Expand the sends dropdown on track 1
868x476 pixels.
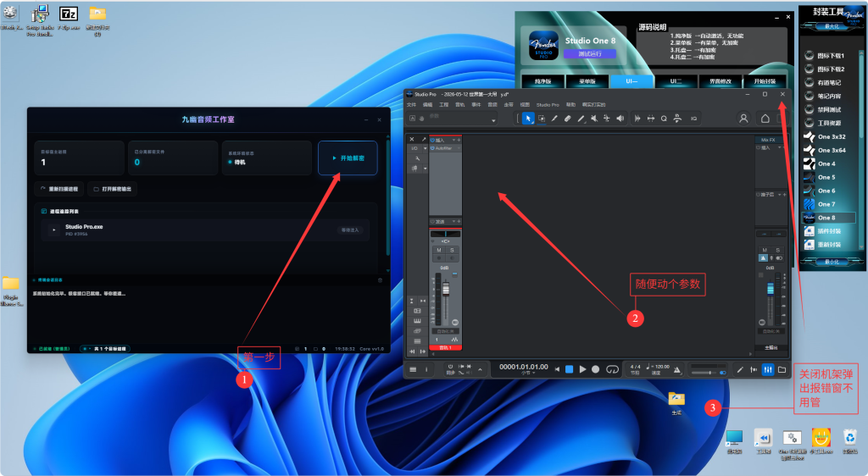453,221
